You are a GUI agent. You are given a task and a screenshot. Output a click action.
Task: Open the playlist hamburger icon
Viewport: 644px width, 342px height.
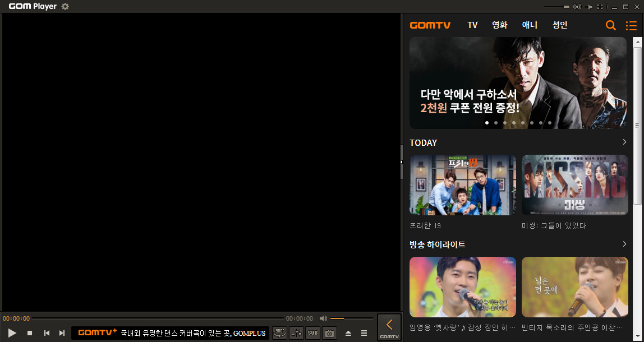click(x=364, y=333)
